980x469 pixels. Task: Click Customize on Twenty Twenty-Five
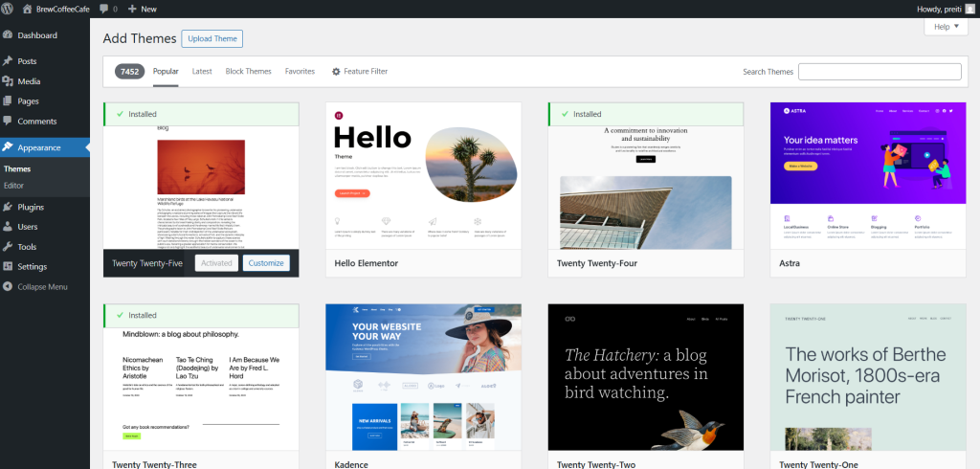point(266,263)
